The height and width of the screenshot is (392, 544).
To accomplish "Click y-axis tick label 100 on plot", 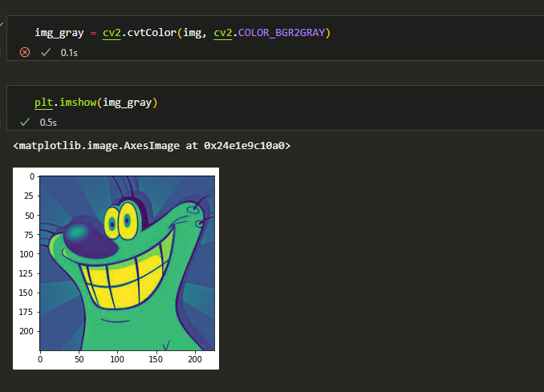I will coord(26,254).
